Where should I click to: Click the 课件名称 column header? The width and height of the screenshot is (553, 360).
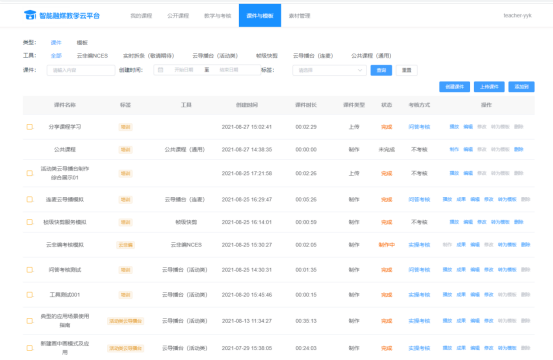pyautogui.click(x=65, y=105)
